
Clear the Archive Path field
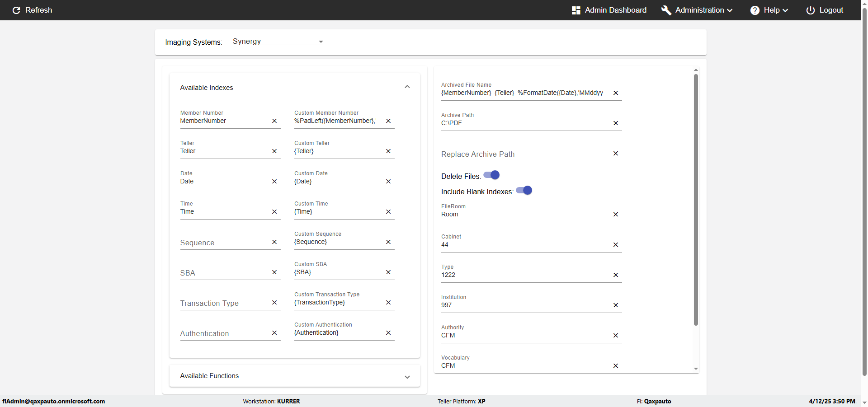(616, 123)
